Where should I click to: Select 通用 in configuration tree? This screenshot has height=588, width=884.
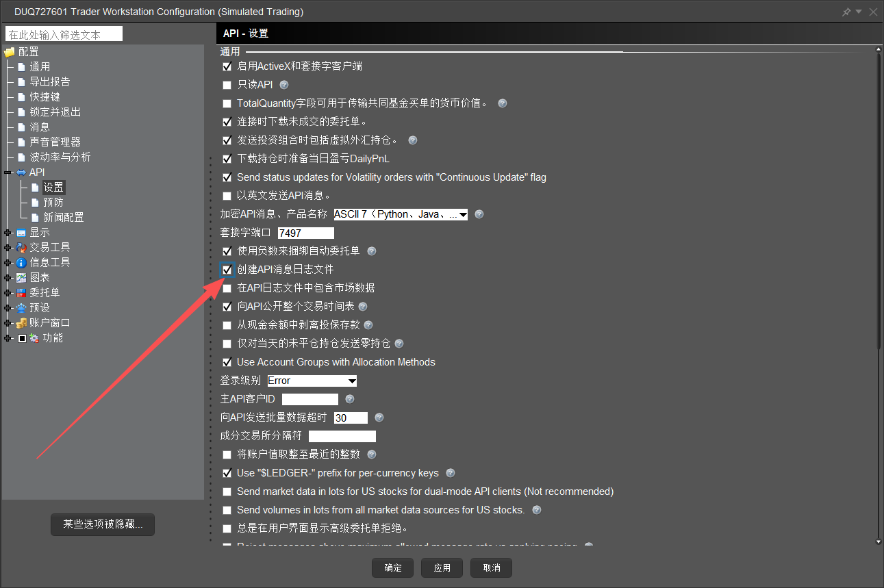coord(40,67)
